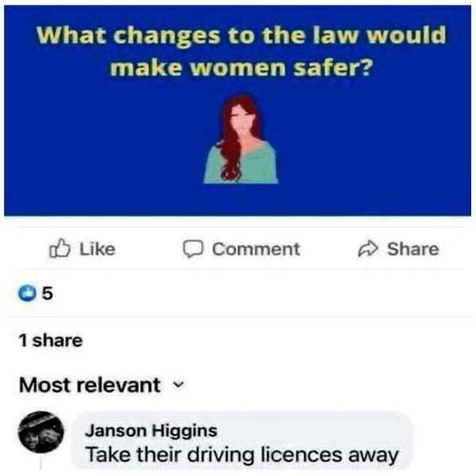Open Janson Higgins' profile picture
The image size is (476, 476).
[41, 432]
